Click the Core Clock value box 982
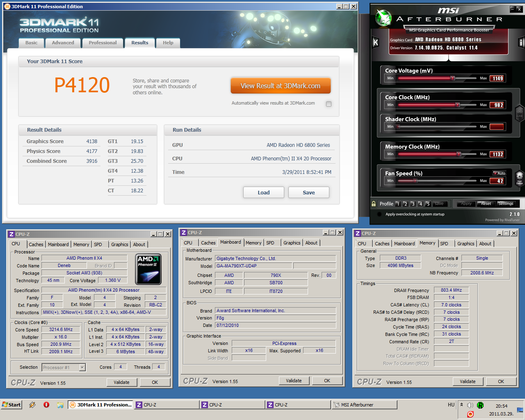 click(498, 105)
